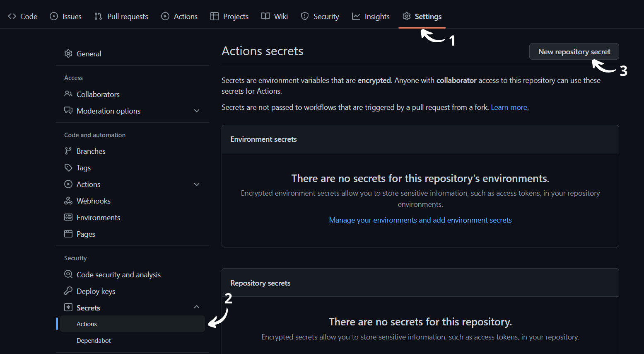This screenshot has height=354, width=644.
Task: Open Manage your environments and add environment secrets link
Action: [x=420, y=220]
